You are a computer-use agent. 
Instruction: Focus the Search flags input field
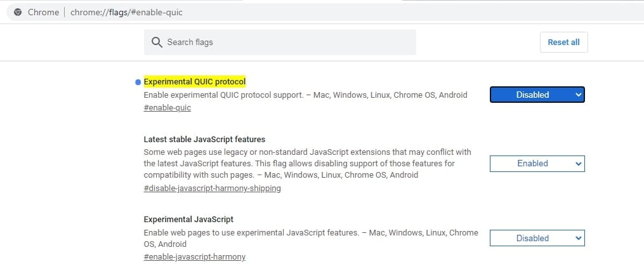280,43
